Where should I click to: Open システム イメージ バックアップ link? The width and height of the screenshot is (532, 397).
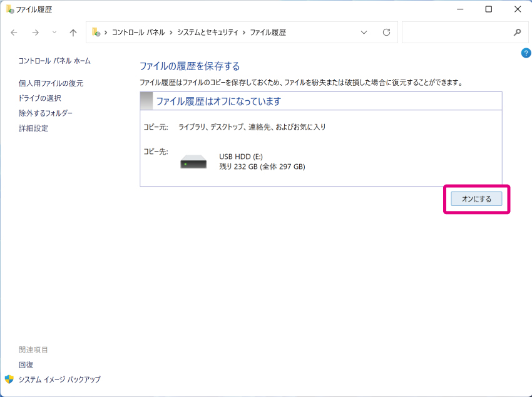point(59,379)
